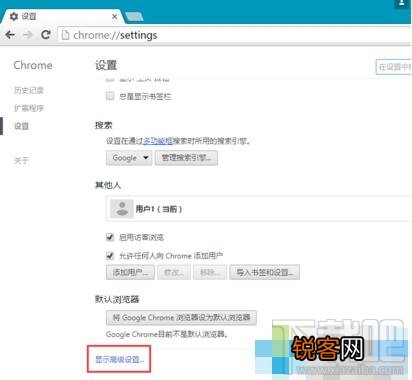
Task: Click the 其他人 section heading
Action: [108, 185]
